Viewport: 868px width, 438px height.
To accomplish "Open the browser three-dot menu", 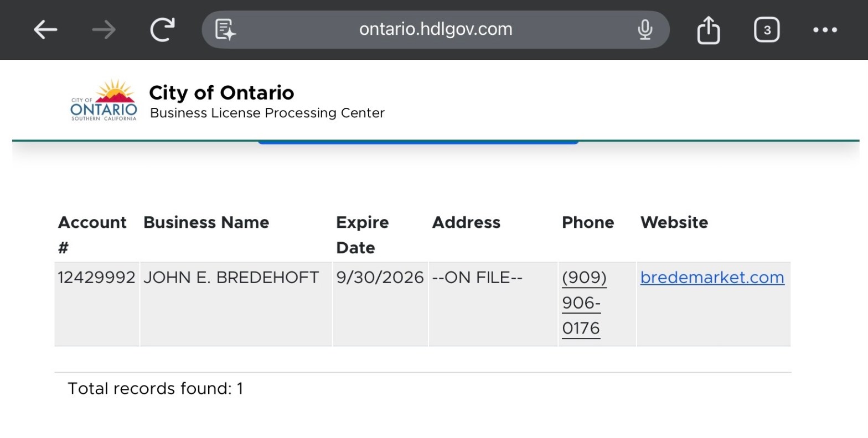I will (825, 30).
